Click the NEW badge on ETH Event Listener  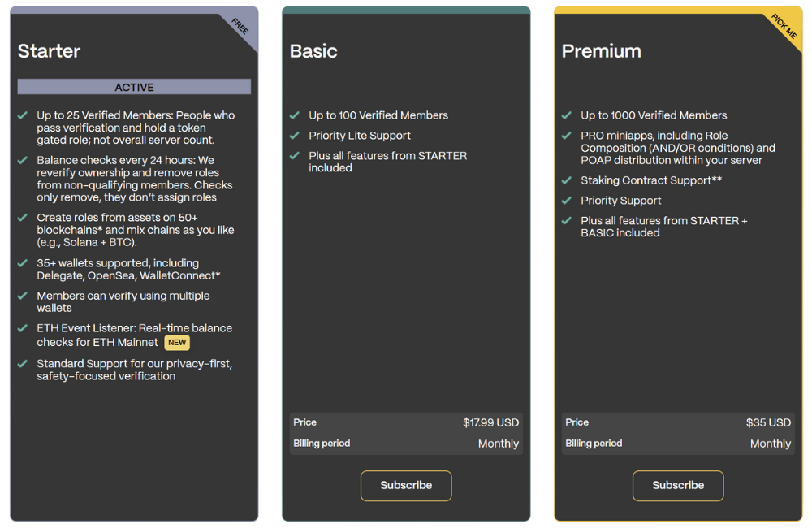(177, 343)
